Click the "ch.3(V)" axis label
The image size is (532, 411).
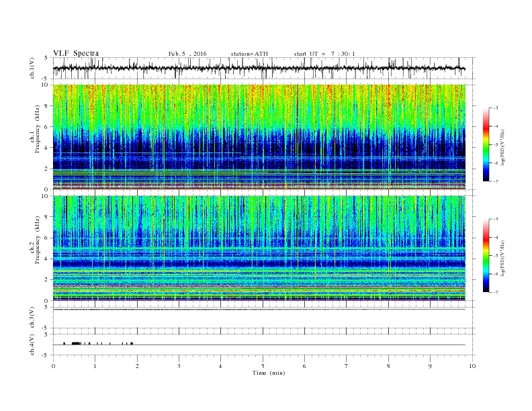(x=32, y=318)
